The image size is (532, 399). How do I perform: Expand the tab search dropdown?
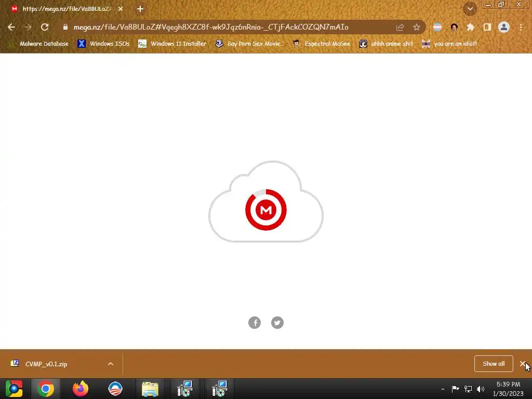(x=470, y=9)
